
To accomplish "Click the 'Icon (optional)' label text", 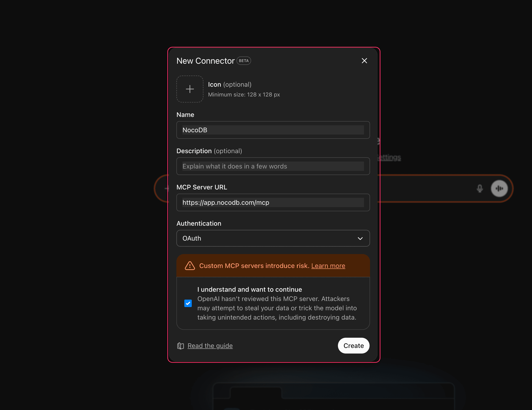I will pyautogui.click(x=229, y=84).
